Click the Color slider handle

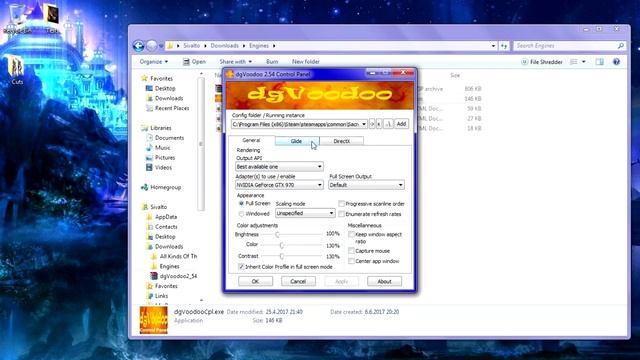282,245
